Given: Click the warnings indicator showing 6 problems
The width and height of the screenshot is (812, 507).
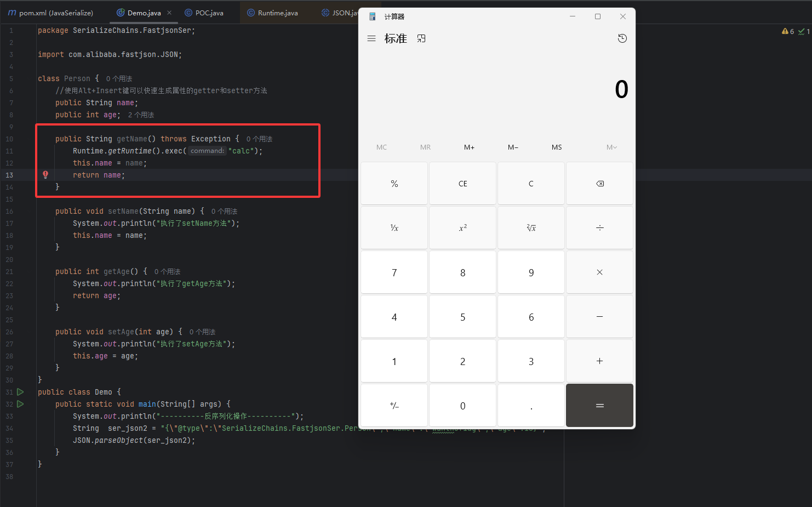Looking at the screenshot, I should click(788, 31).
